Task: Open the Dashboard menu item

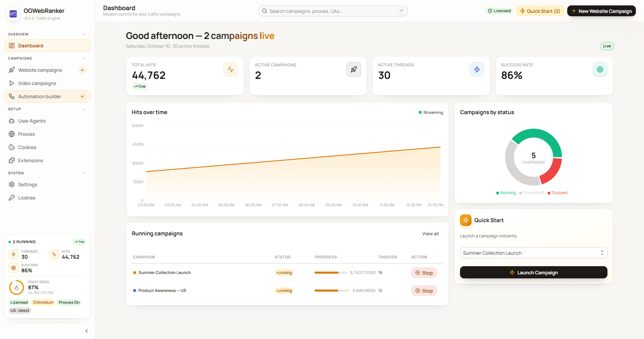Action: pos(47,46)
